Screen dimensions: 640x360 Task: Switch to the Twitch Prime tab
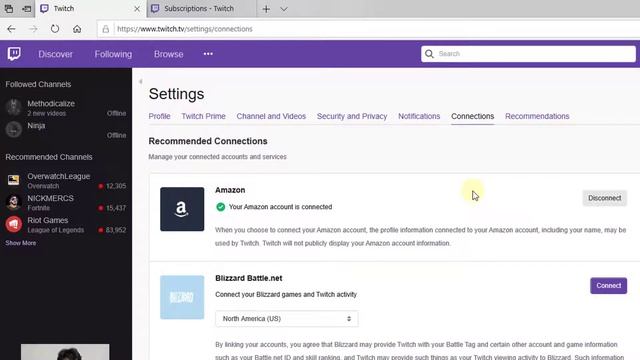pyautogui.click(x=204, y=116)
